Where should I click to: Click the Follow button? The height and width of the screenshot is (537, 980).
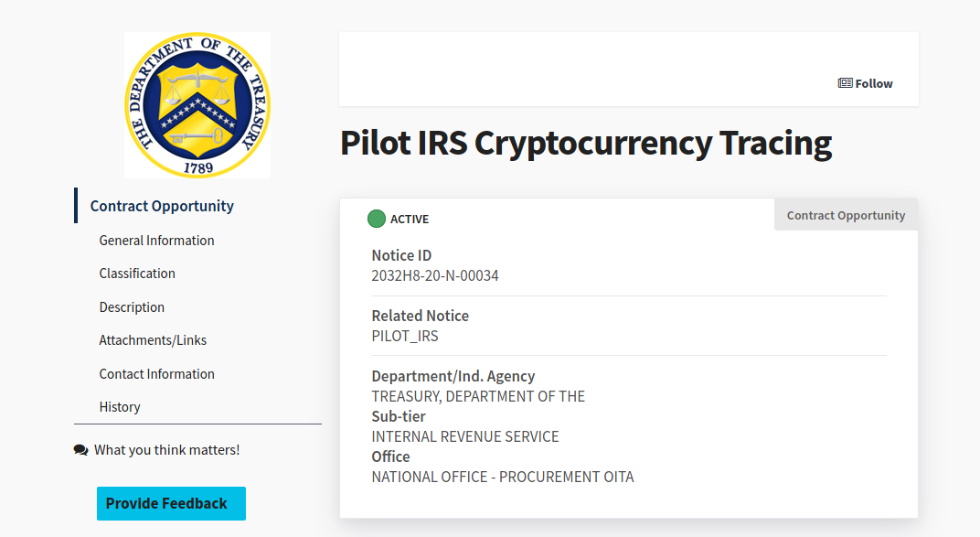coord(866,83)
